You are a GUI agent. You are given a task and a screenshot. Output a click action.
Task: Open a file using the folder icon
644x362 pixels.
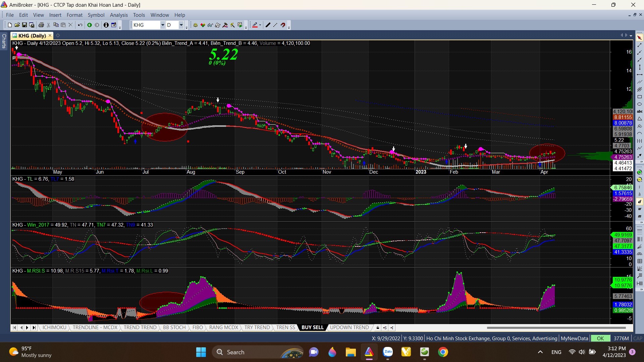tap(17, 25)
